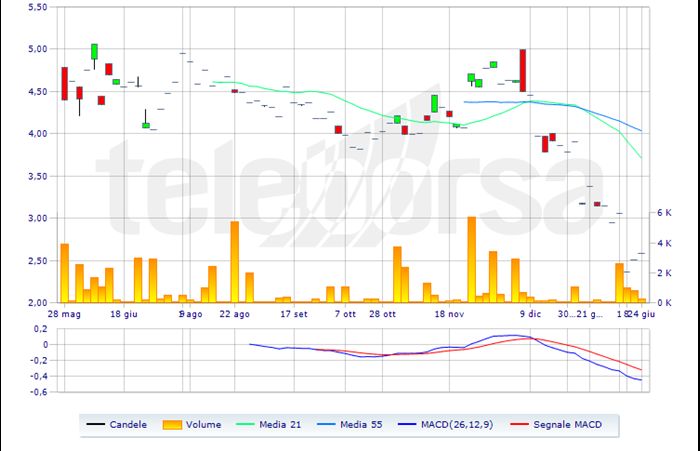
Task: Click the Volume legend label
Action: 204,425
